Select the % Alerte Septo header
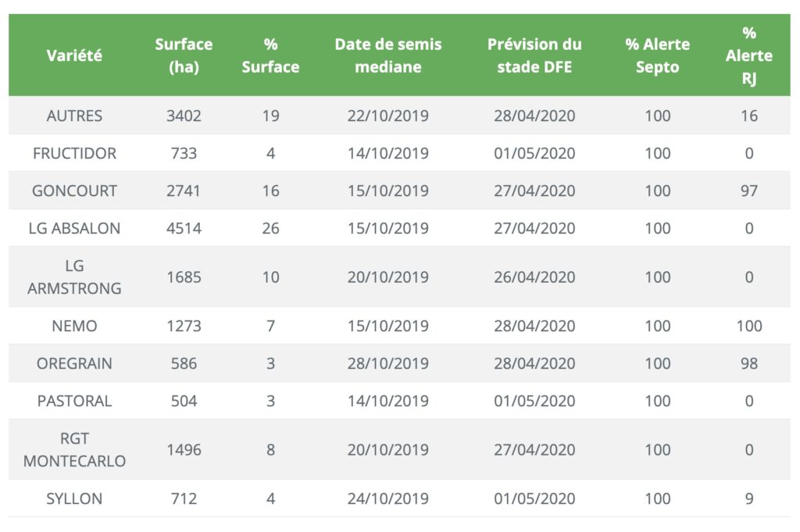Image resolution: width=800 pixels, height=532 pixels. (x=657, y=55)
